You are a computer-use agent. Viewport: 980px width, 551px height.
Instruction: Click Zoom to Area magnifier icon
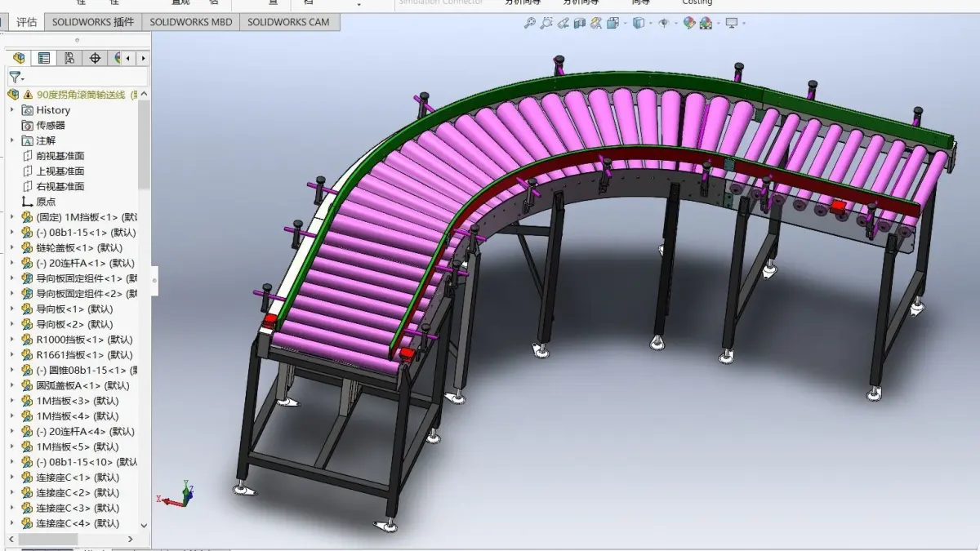click(x=546, y=23)
